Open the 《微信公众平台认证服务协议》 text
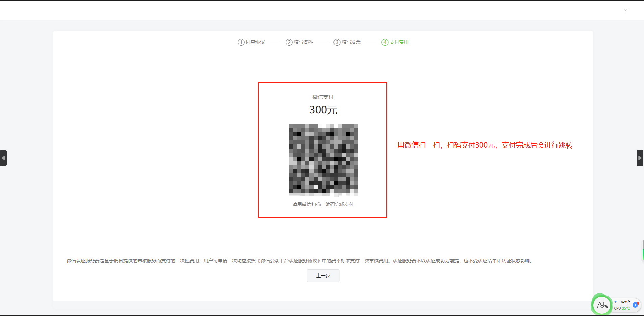The height and width of the screenshot is (316, 644). 289,261
